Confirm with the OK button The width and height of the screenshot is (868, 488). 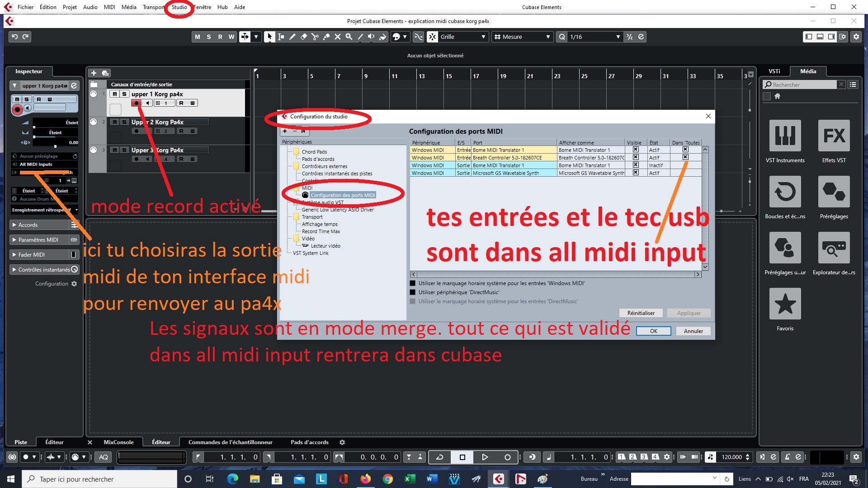(x=653, y=331)
